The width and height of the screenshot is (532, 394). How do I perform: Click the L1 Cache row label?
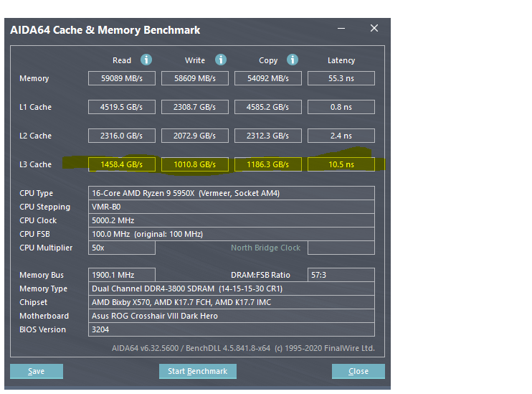click(36, 107)
